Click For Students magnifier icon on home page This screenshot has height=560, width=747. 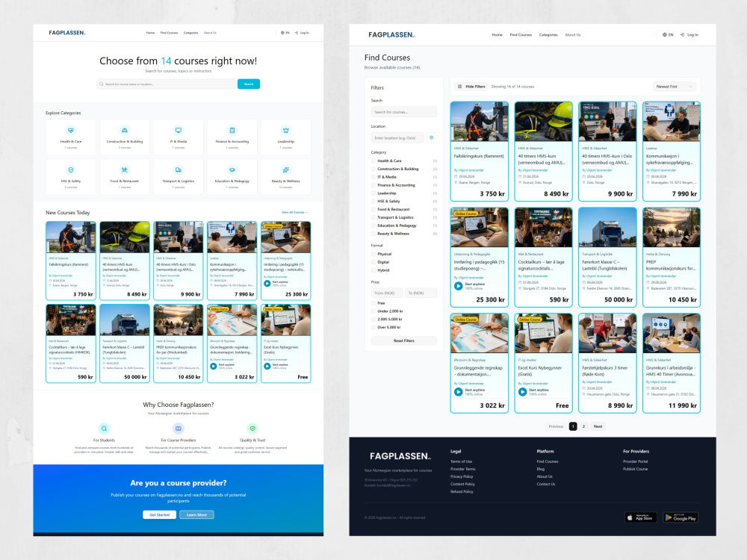104,429
